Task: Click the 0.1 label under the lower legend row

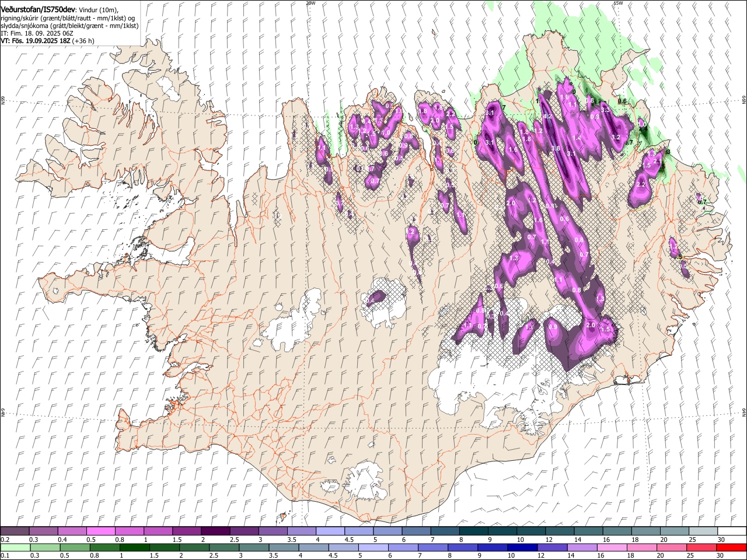Action: tap(5, 555)
